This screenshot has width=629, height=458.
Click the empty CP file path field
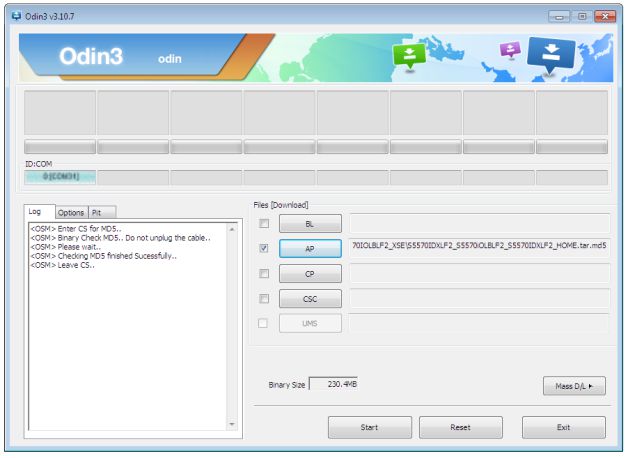click(x=479, y=274)
